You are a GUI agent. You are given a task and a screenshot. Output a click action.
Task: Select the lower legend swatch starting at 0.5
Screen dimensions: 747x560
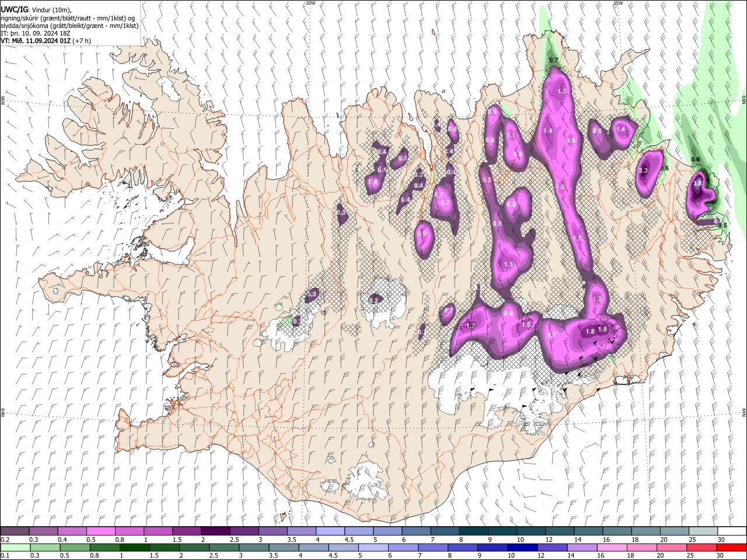pyautogui.click(x=75, y=547)
